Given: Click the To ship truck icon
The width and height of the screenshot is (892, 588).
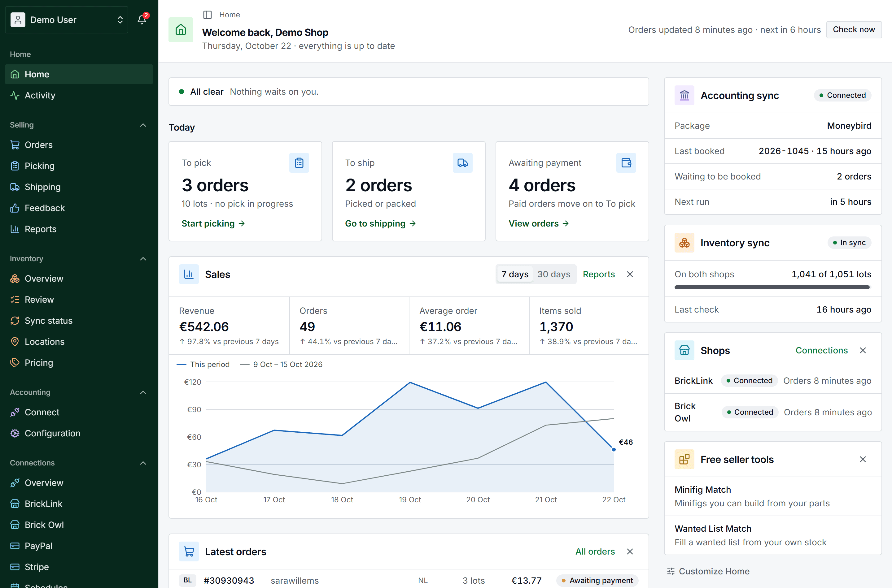Looking at the screenshot, I should click(x=462, y=163).
